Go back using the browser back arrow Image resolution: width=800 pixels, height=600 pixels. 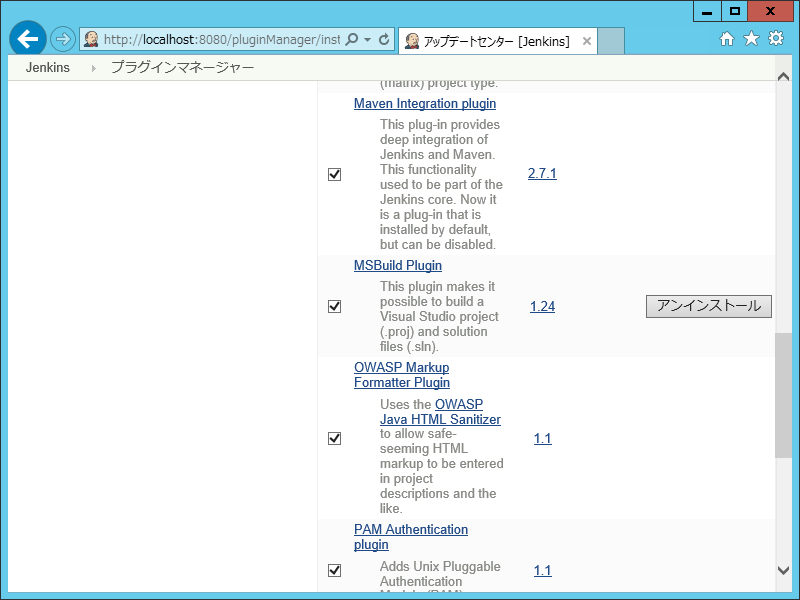(x=28, y=39)
